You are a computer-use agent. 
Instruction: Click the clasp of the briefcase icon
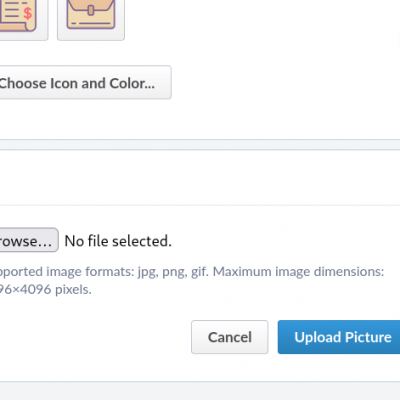[91, 11]
